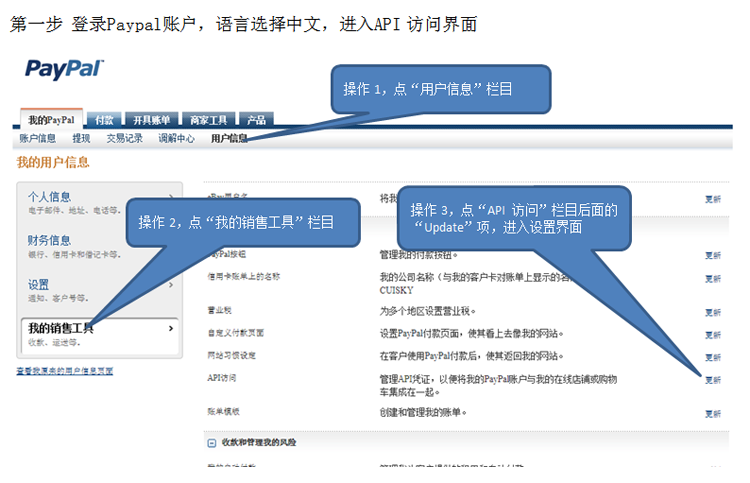Click the 在客户使用PayPal付款后 description text
Screen dimensions: 750x483
tap(472, 356)
